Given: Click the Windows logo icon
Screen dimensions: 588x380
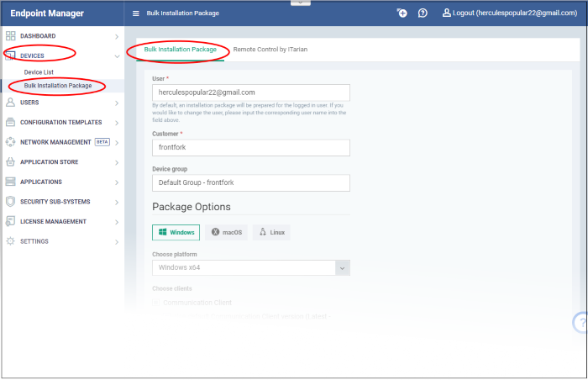Looking at the screenshot, I should [163, 232].
